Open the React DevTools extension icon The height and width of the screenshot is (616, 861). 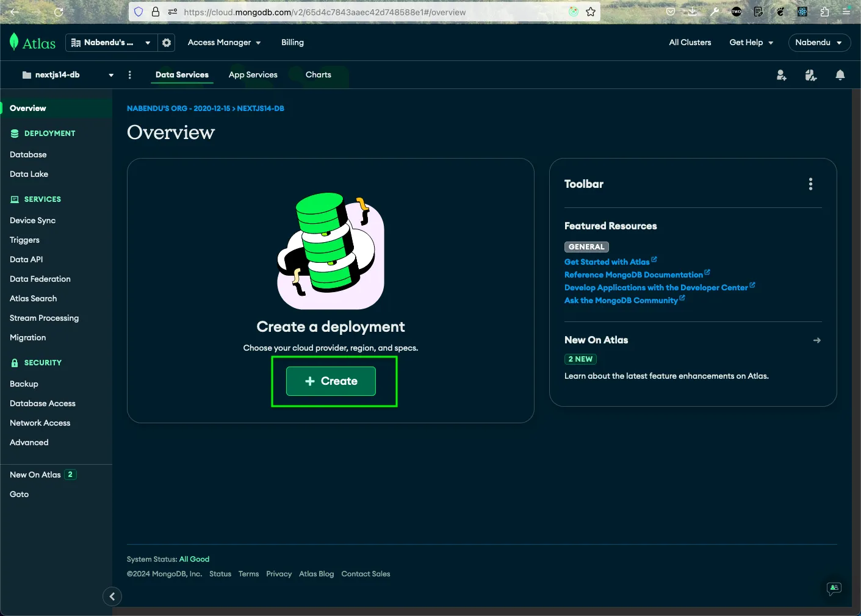pyautogui.click(x=802, y=12)
